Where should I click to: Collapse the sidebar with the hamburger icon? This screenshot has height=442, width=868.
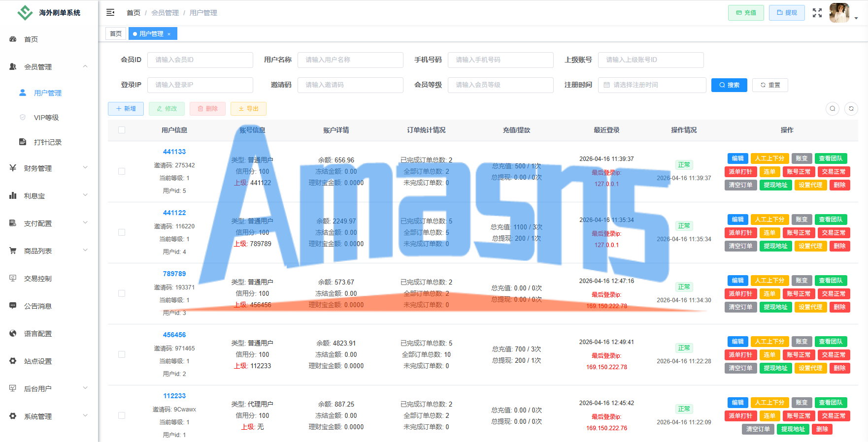point(110,12)
